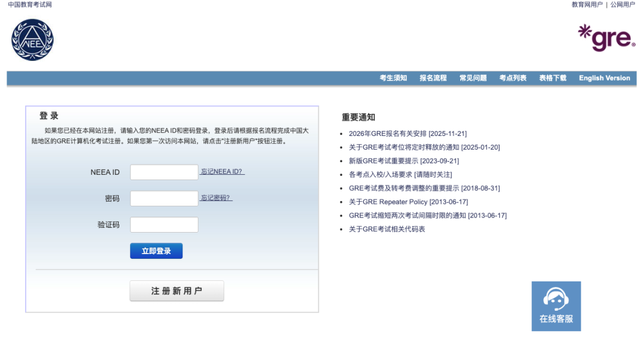Open 2026年GRE报名有关安排 notice
The height and width of the screenshot is (337, 644).
tap(408, 134)
